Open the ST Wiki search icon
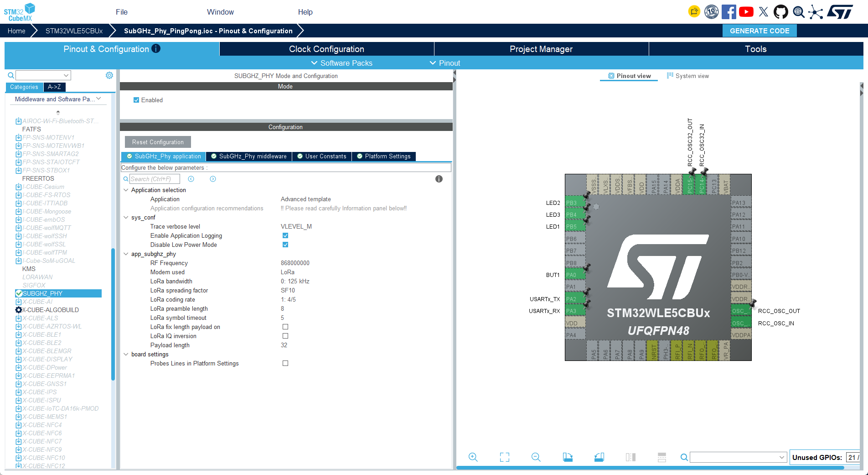This screenshot has width=868, height=475. click(799, 12)
